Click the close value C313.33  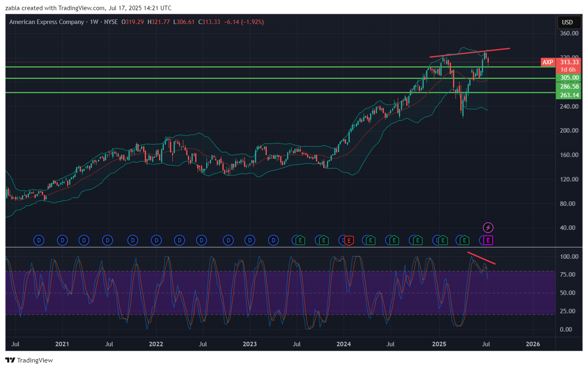[x=209, y=22]
